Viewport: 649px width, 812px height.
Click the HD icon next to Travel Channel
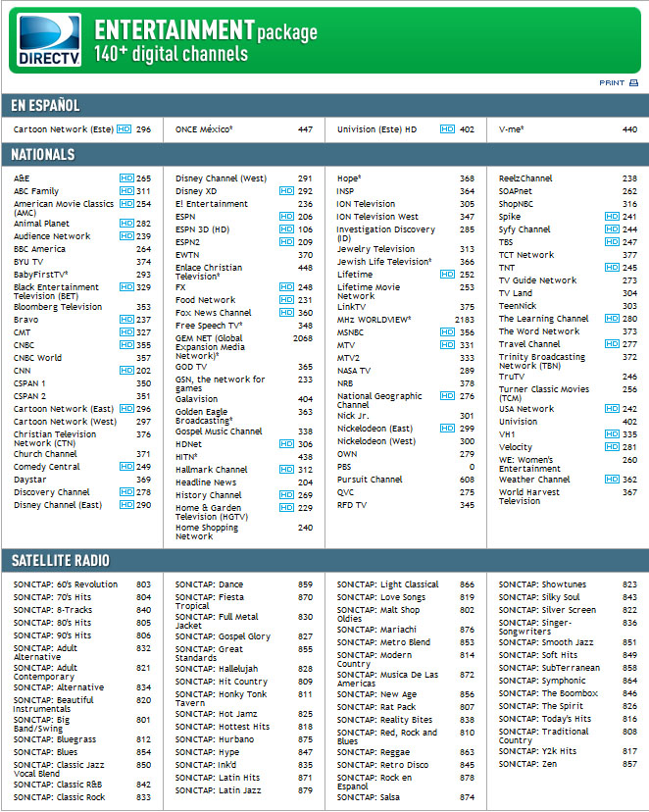613,344
